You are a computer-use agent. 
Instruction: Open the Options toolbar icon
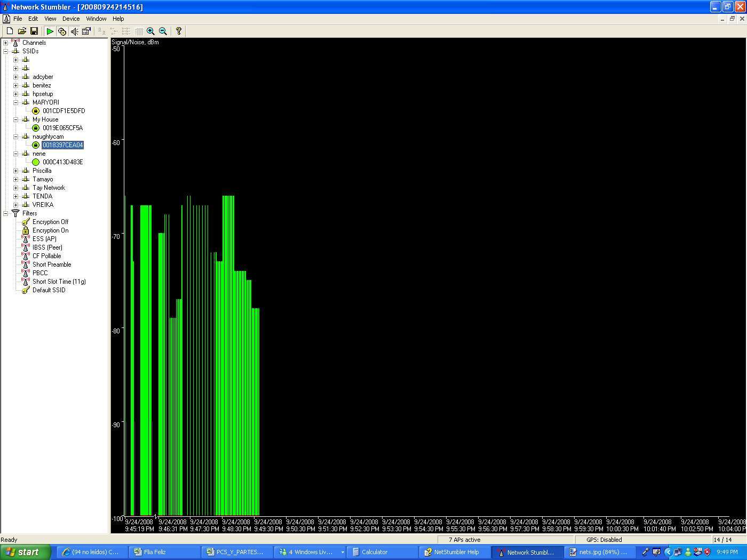86,31
